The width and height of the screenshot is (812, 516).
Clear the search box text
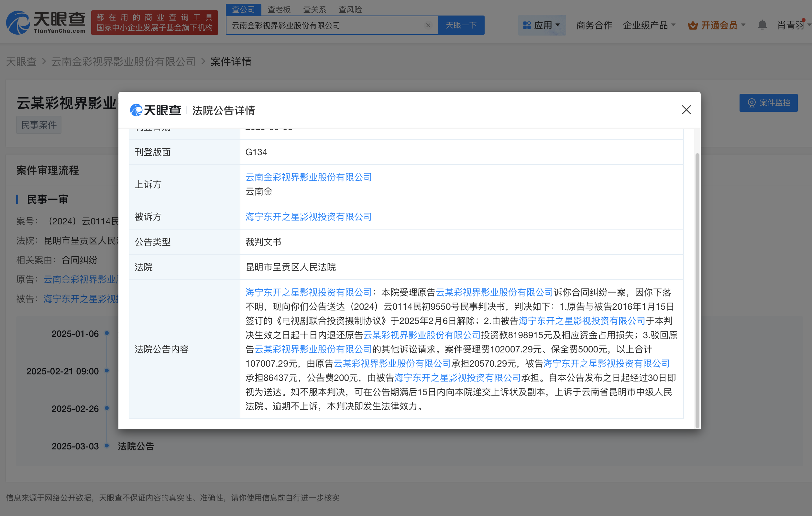click(x=428, y=25)
